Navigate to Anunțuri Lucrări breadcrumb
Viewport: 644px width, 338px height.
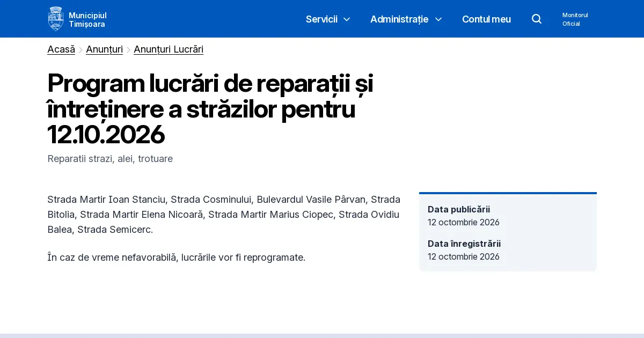pos(169,49)
